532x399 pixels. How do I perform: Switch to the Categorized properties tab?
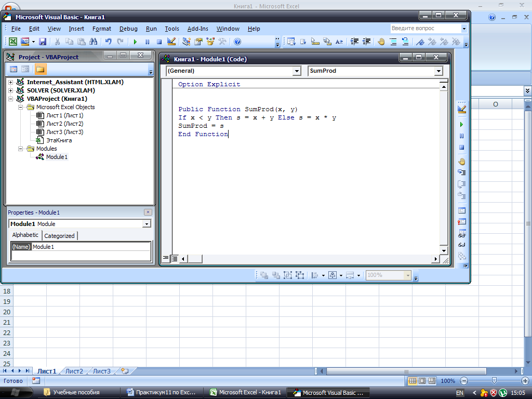point(59,236)
